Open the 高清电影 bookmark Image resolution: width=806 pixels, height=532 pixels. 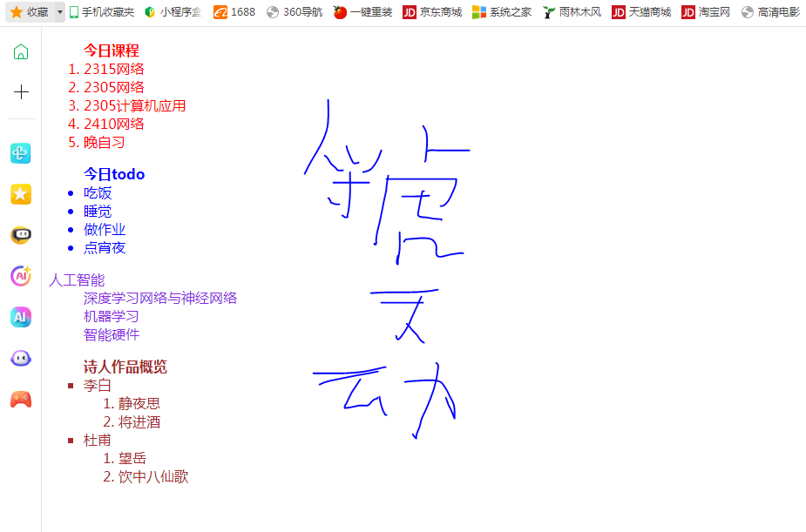point(770,12)
